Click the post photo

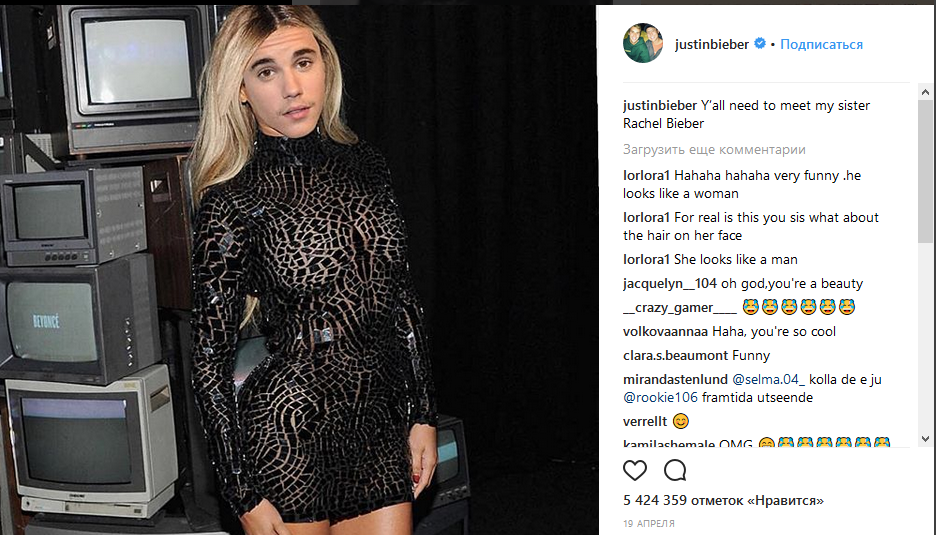point(298,270)
